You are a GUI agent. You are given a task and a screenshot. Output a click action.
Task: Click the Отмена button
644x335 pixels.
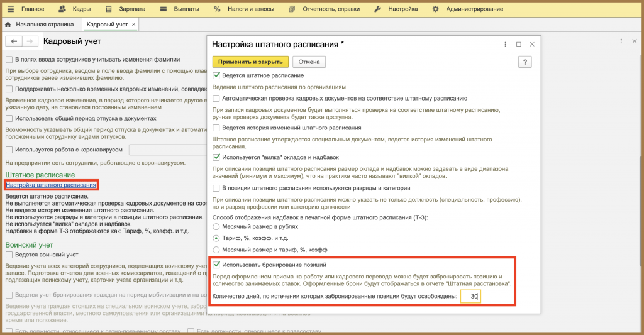(x=309, y=62)
